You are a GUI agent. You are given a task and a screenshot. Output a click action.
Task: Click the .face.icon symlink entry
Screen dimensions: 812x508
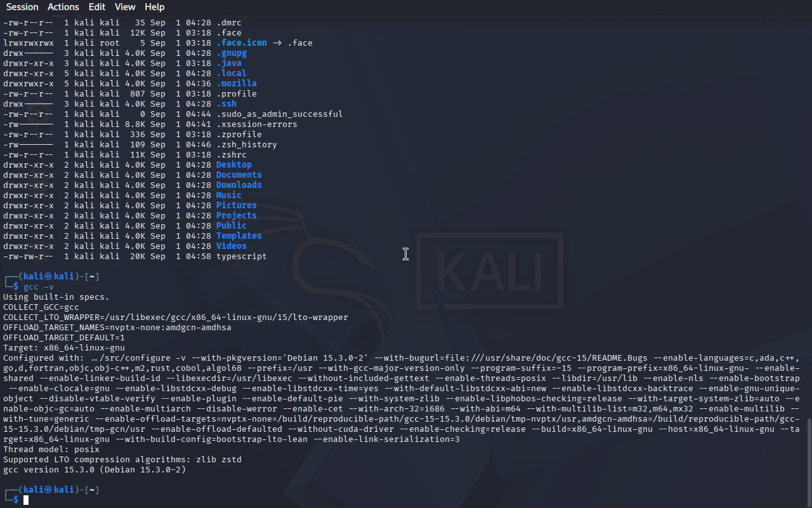[242, 43]
